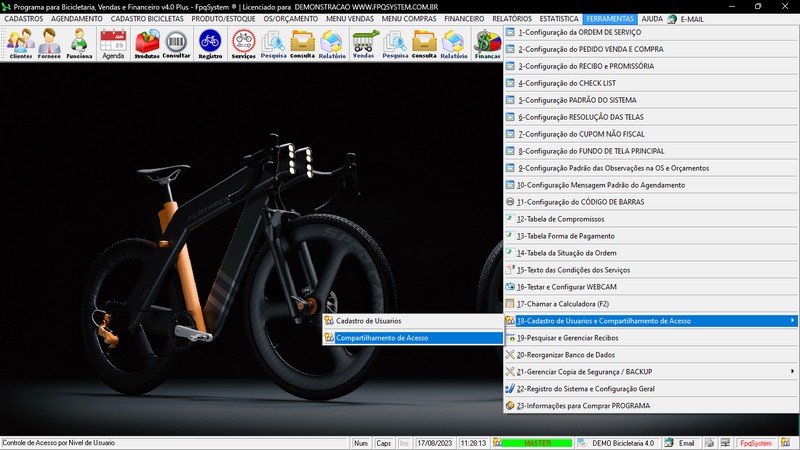Expand the Cadastro de Usuarios e Compartilhamento submenu arrow

792,321
